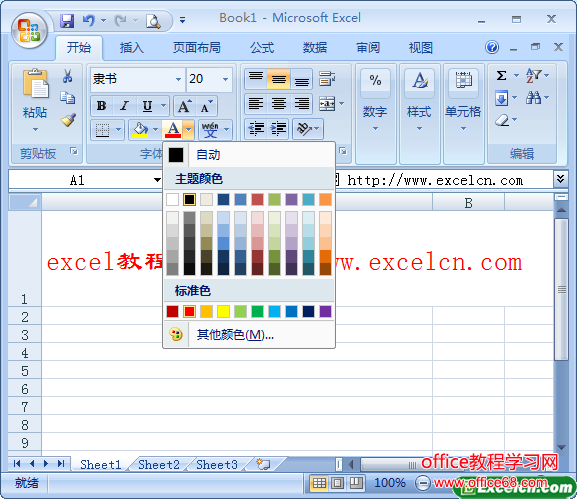Apply font color with the red-underlined A
577x499 pixels.
173,130
